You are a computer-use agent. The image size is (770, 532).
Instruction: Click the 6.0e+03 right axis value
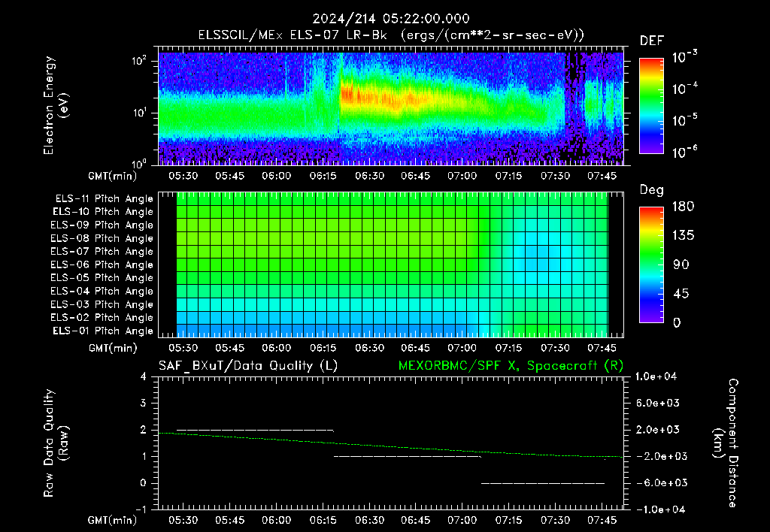[x=658, y=403]
